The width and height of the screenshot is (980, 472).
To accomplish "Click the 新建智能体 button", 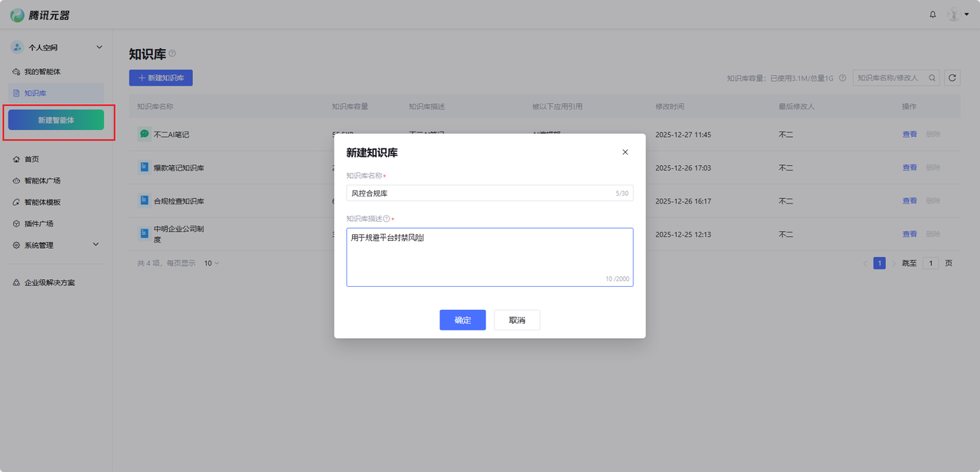I will (x=56, y=120).
